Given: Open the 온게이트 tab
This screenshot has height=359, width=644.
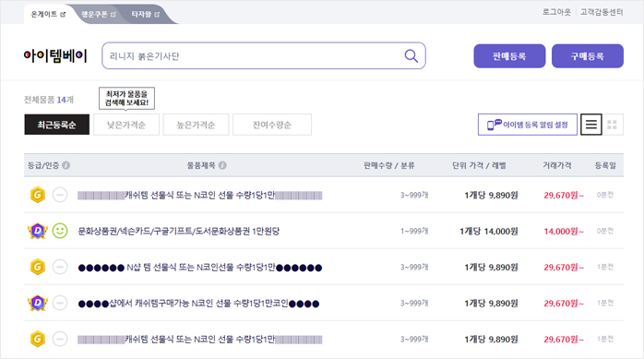Looking at the screenshot, I should pos(48,15).
